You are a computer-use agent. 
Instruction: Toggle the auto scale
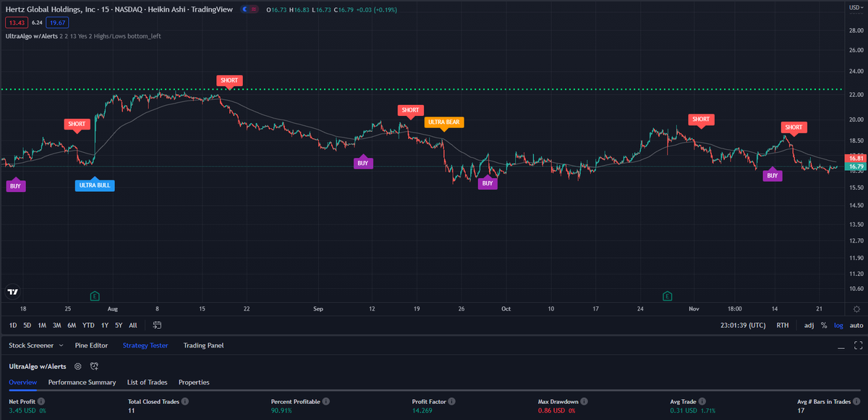click(856, 326)
